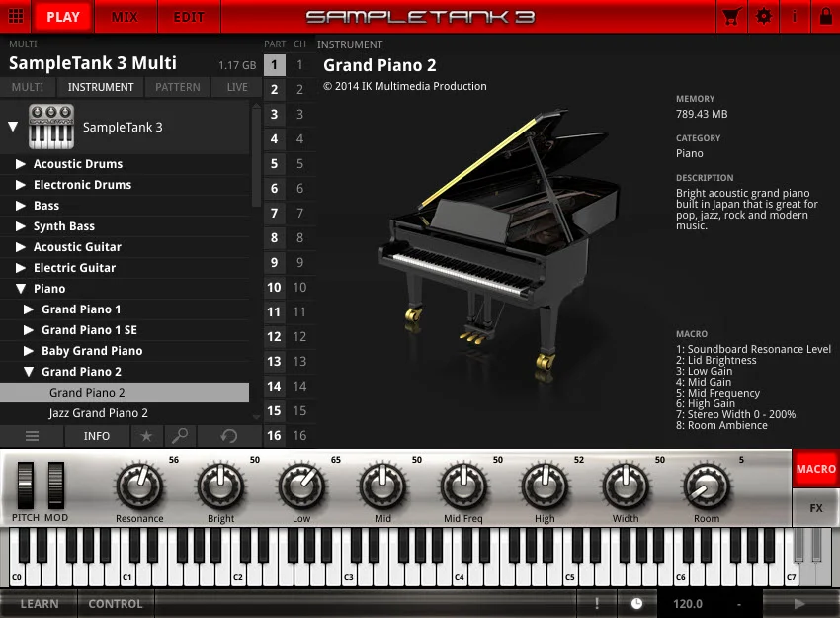Viewport: 840px width, 618px height.
Task: Collapse the SampleTank 3 library
Action: [x=14, y=127]
